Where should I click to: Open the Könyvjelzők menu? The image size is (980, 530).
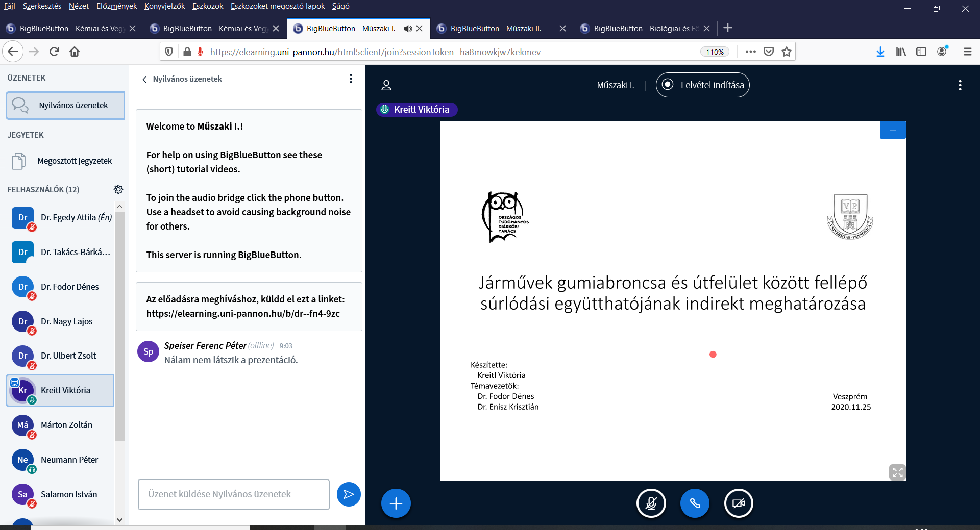click(x=164, y=6)
